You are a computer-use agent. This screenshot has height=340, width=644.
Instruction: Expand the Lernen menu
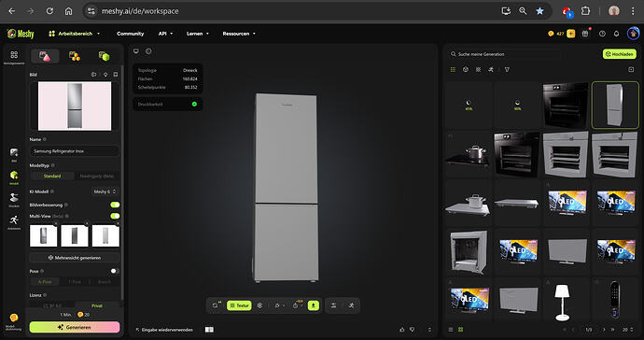(x=198, y=34)
